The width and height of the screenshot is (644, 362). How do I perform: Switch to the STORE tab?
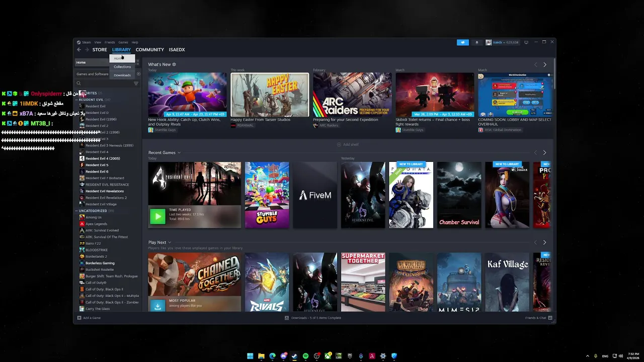click(x=100, y=50)
